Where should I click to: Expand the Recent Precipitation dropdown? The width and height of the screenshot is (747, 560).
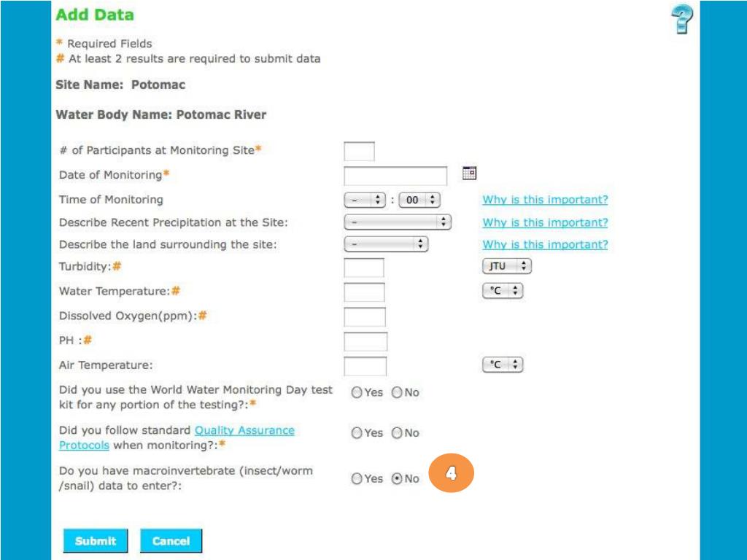[x=398, y=222]
